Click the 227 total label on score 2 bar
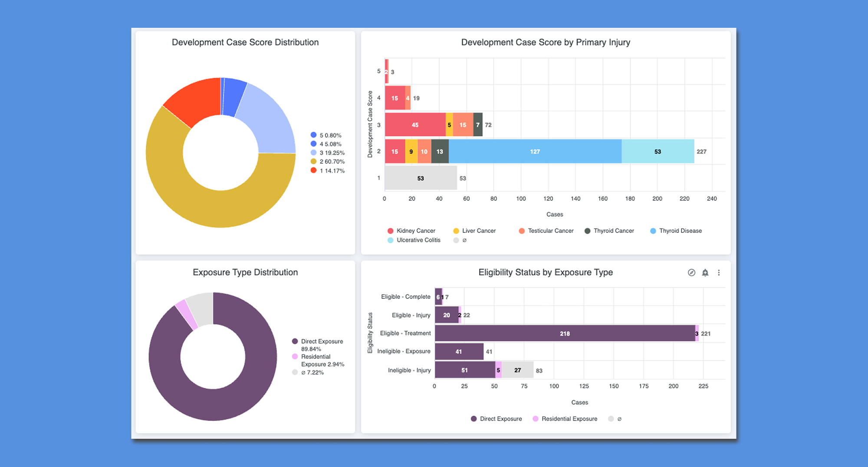The width and height of the screenshot is (868, 467). 701,152
